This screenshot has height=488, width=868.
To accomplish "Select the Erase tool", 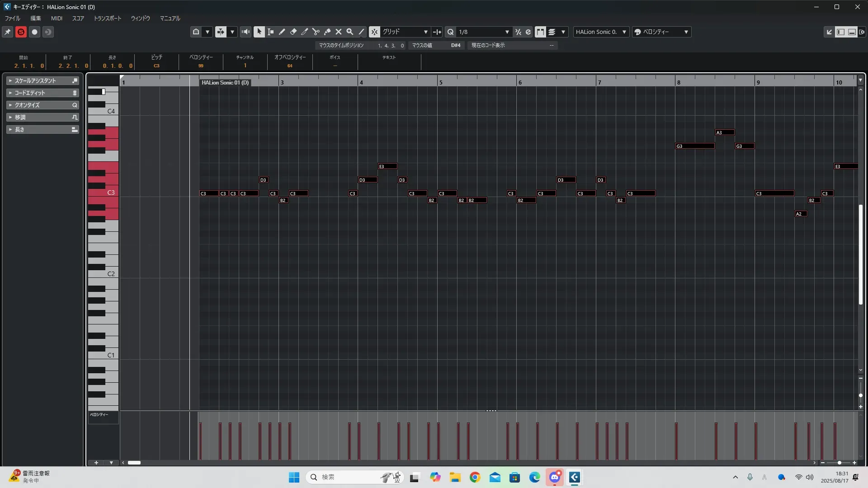I will click(x=293, y=32).
